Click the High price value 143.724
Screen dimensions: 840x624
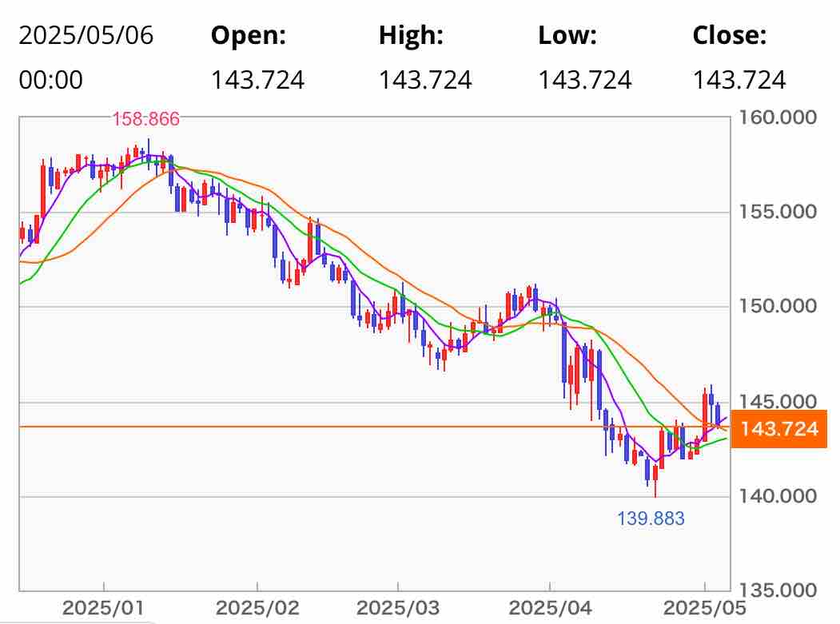click(425, 81)
